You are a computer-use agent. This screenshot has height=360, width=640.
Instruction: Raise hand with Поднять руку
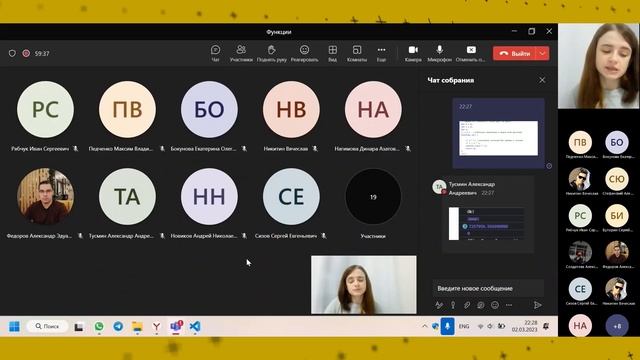point(271,53)
